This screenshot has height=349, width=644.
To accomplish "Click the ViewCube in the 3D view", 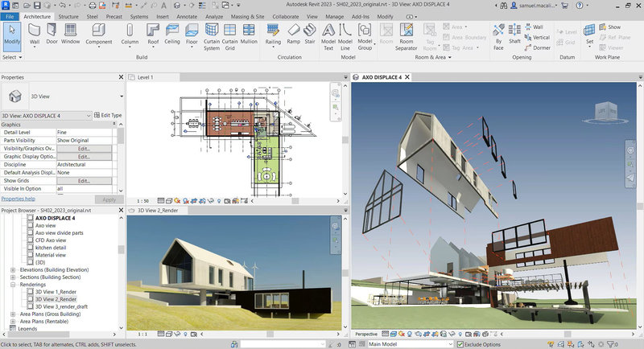I will [x=604, y=109].
